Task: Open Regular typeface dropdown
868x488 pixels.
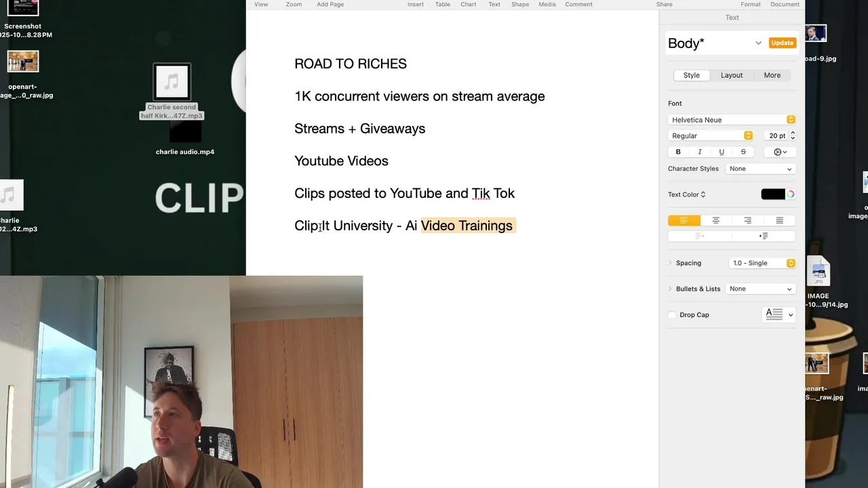Action: 710,136
